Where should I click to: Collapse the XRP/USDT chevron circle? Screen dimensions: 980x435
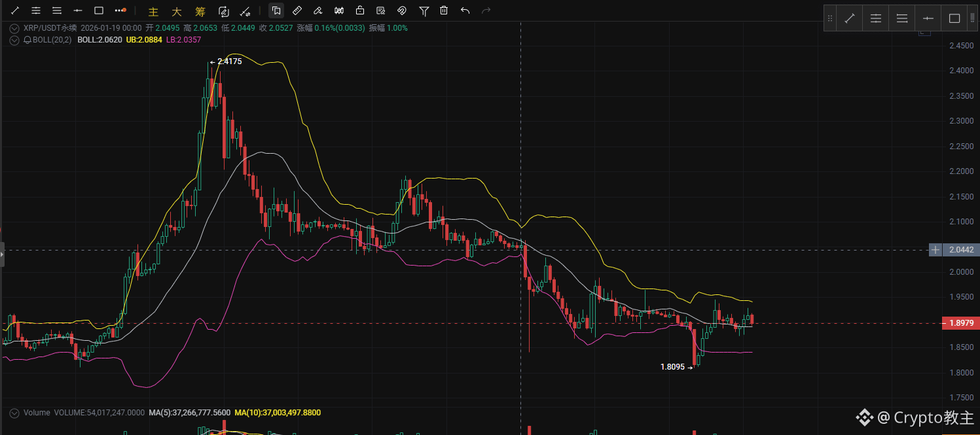click(x=14, y=28)
